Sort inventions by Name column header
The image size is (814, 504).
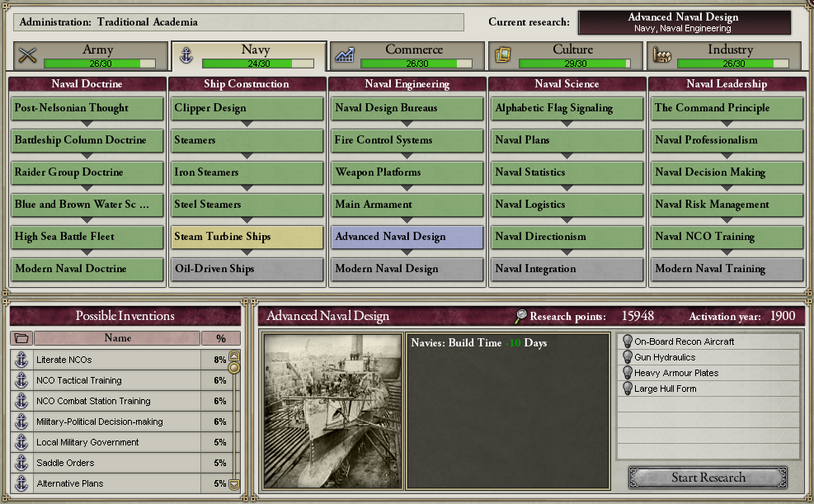coord(117,338)
